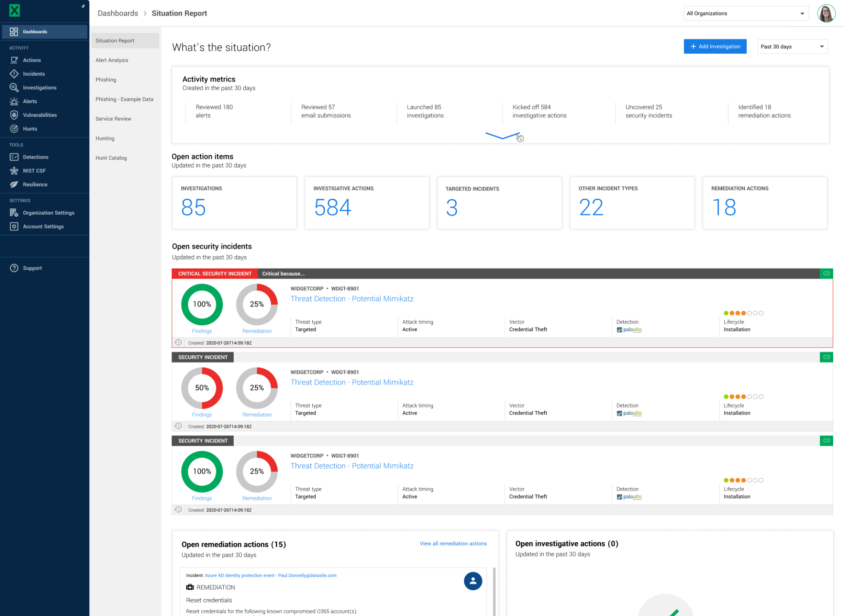Click CRITICAL SECURITY INCIDENT red label

215,273
